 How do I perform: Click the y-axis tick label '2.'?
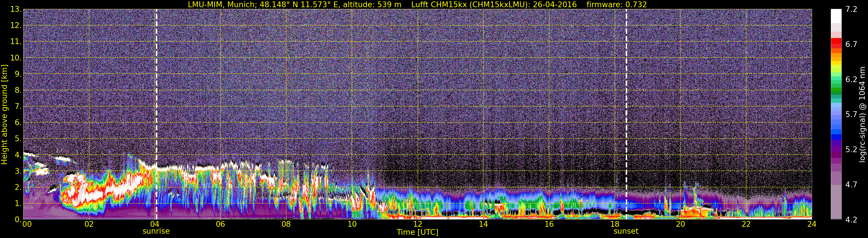pos(18,187)
